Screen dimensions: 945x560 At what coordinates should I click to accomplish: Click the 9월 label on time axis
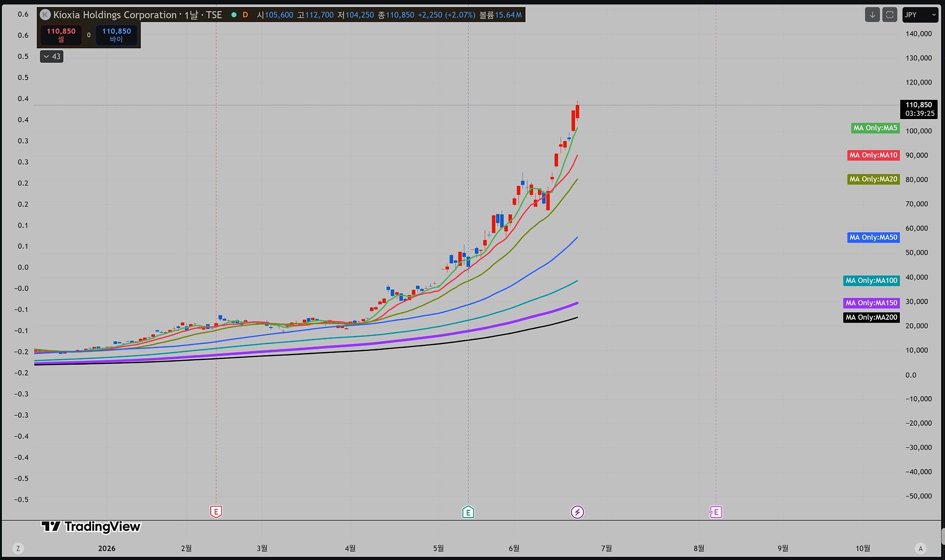(783, 548)
